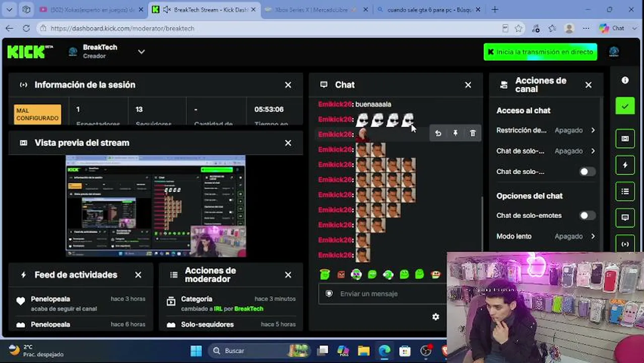Image resolution: width=644 pixels, height=363 pixels.
Task: Click the lightning bolt sidebar icon
Action: (625, 165)
